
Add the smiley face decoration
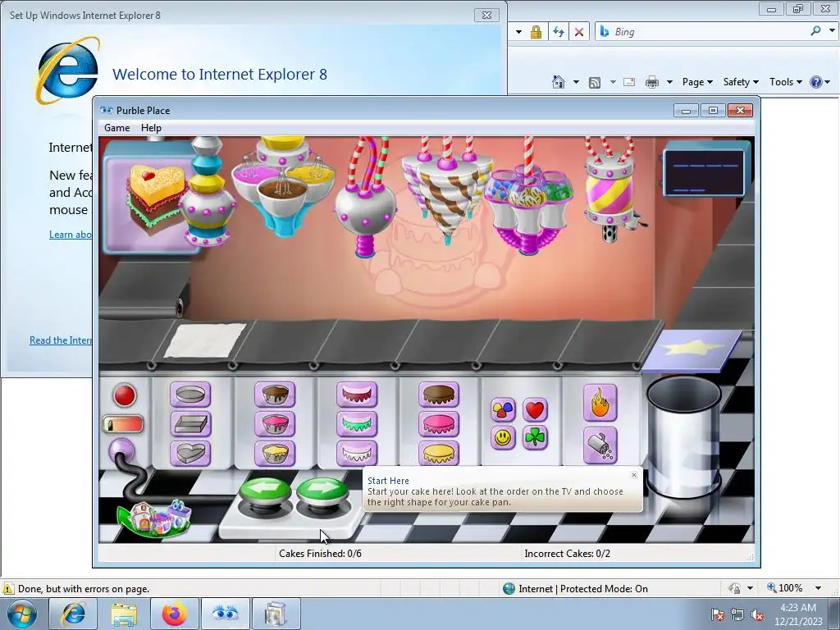(503, 438)
